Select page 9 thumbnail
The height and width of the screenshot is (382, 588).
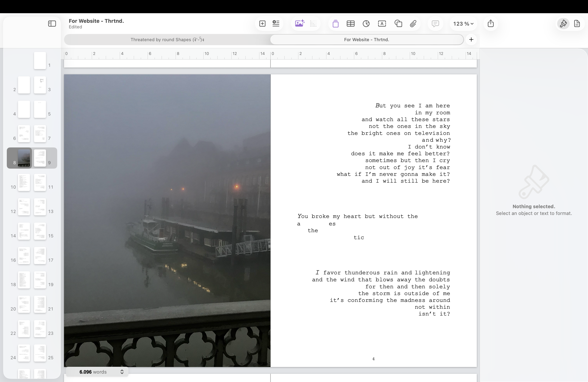click(x=40, y=158)
